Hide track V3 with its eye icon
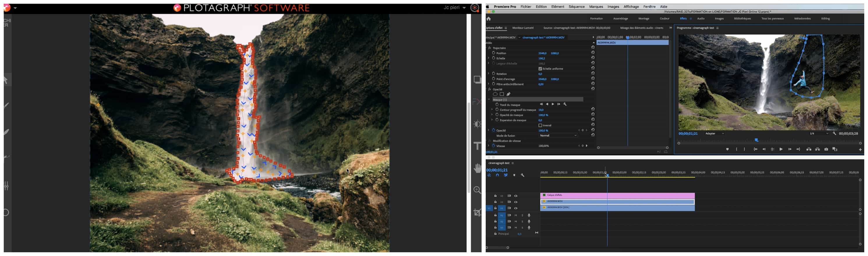The width and height of the screenshot is (868, 256). (516, 196)
